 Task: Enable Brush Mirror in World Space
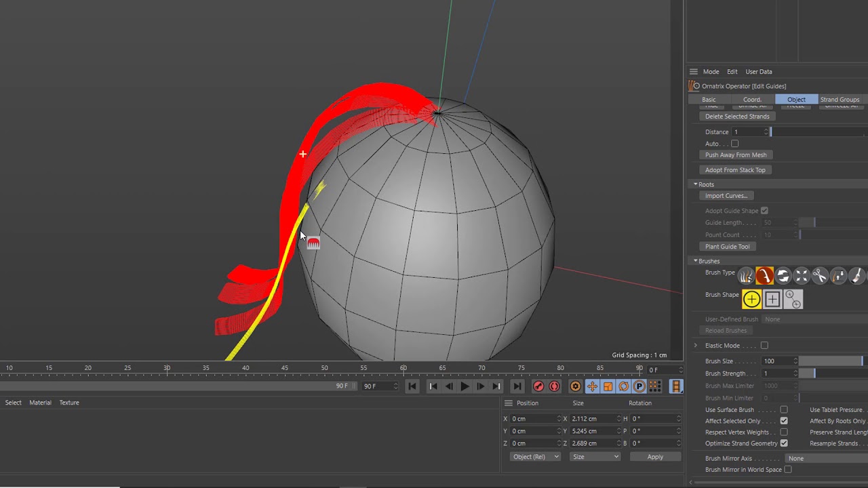click(788, 470)
